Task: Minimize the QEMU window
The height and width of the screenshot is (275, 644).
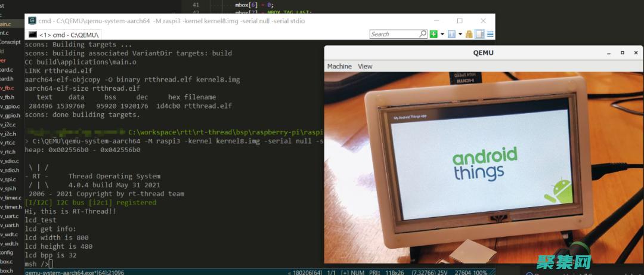Action: point(607,52)
